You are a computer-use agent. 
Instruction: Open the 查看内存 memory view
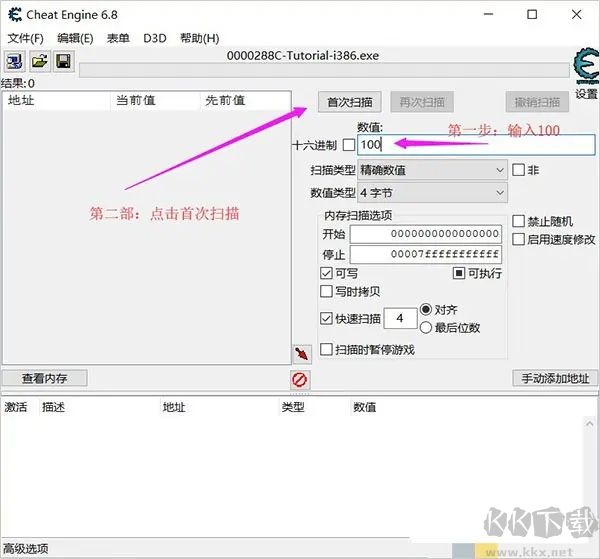pyautogui.click(x=45, y=378)
